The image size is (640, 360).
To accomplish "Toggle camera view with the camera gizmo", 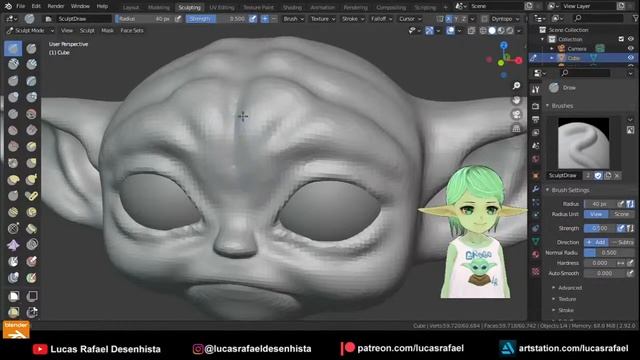I will (x=516, y=114).
